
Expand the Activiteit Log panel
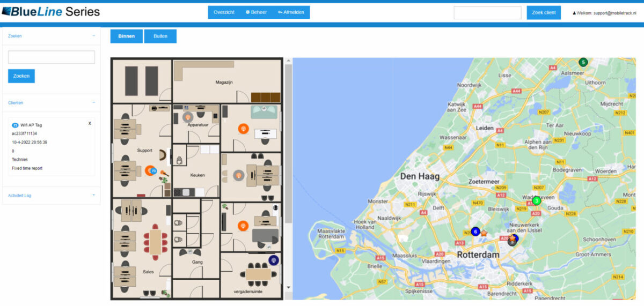pos(93,196)
